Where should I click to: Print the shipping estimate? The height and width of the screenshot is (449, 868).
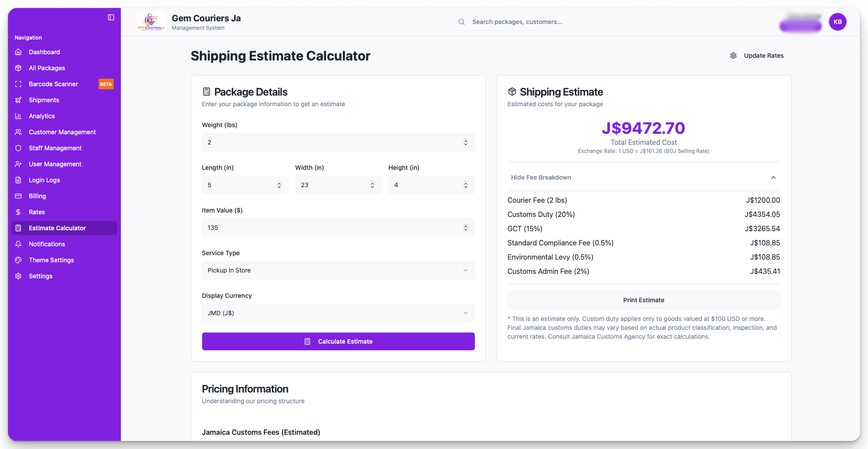[x=643, y=300]
